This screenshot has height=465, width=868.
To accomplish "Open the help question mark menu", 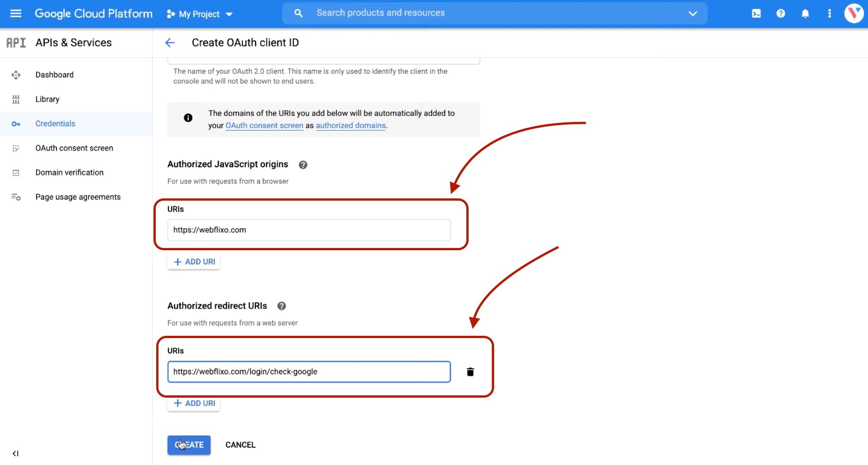I will click(781, 14).
